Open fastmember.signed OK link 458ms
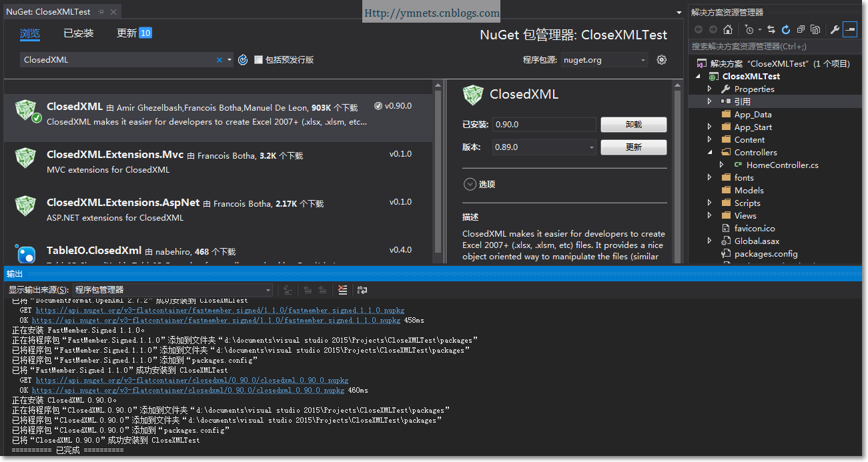The height and width of the screenshot is (462, 868). click(x=216, y=321)
